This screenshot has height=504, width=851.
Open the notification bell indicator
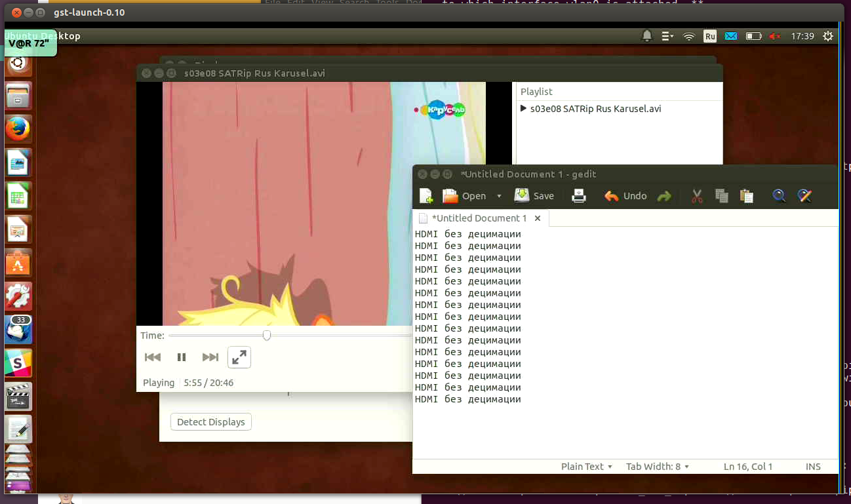[x=647, y=36]
